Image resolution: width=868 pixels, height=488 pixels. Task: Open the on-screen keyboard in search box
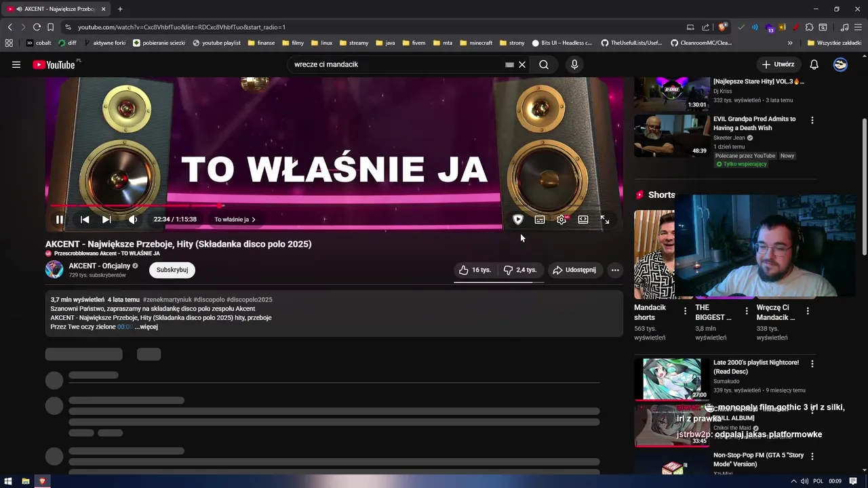[x=509, y=64]
